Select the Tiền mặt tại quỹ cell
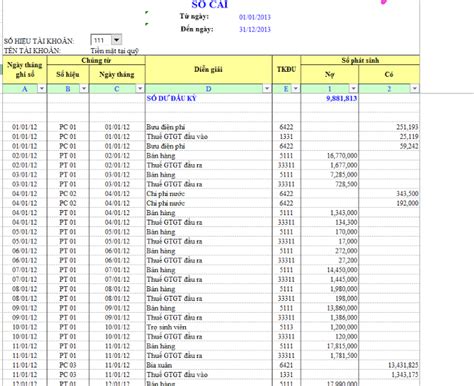Screen dimensions: 474x386 coord(114,51)
